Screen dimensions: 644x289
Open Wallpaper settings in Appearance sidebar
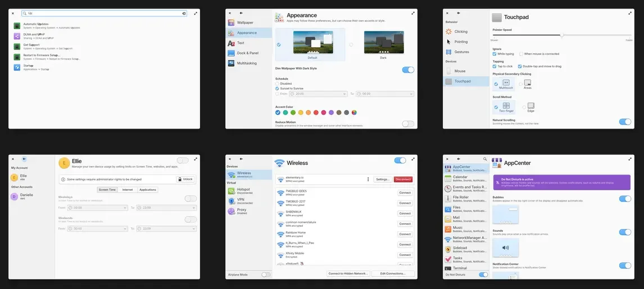pos(249,22)
